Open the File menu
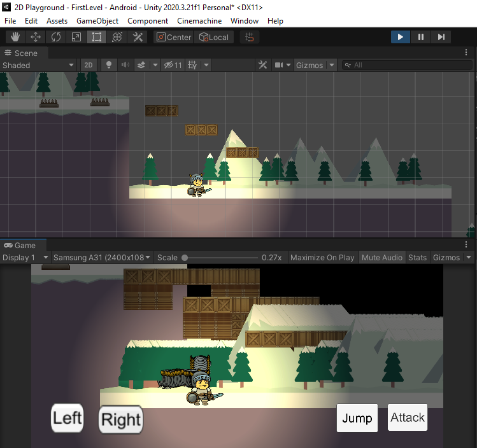 10,20
